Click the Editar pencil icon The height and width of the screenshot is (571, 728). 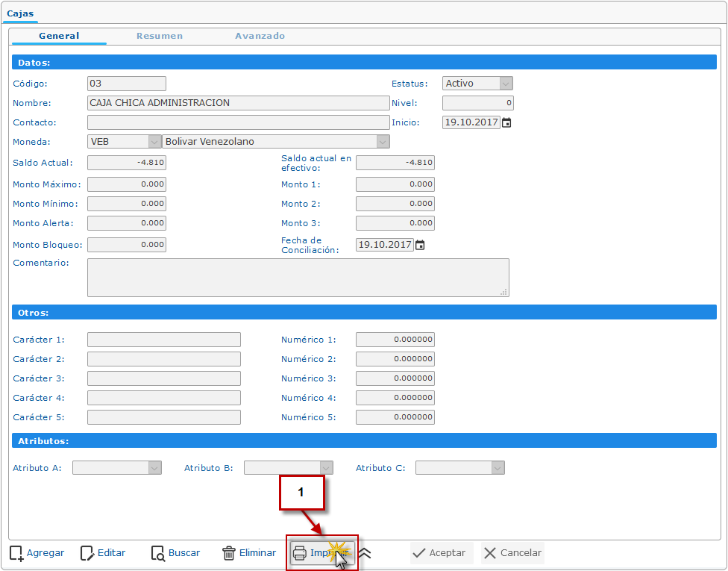[x=87, y=553]
